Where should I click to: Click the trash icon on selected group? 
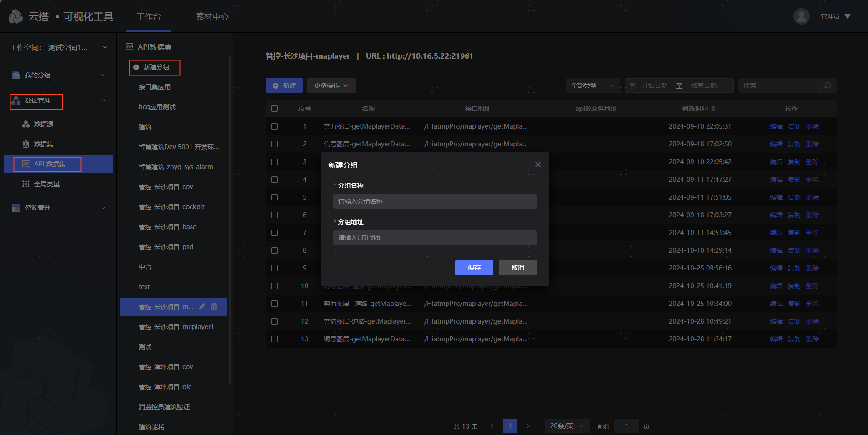(214, 307)
